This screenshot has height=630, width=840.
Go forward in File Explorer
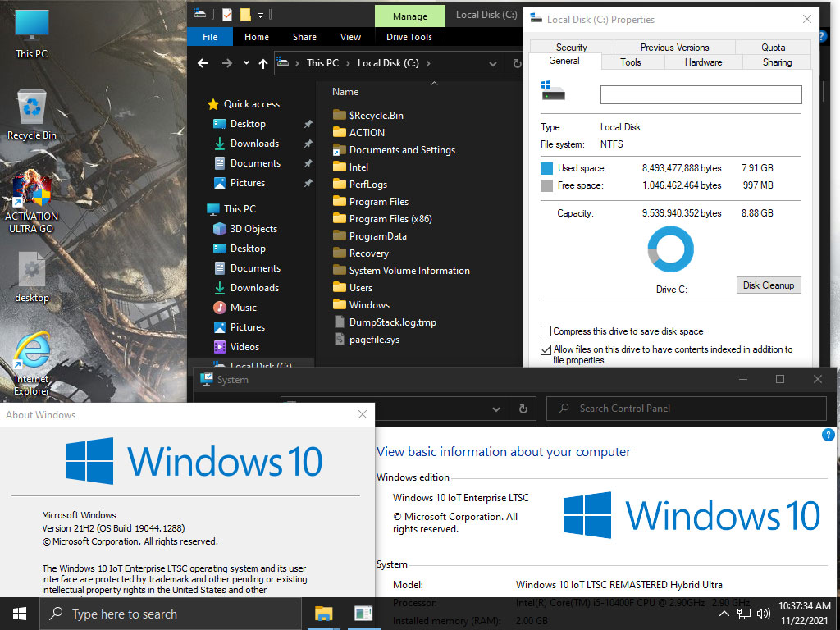click(227, 63)
